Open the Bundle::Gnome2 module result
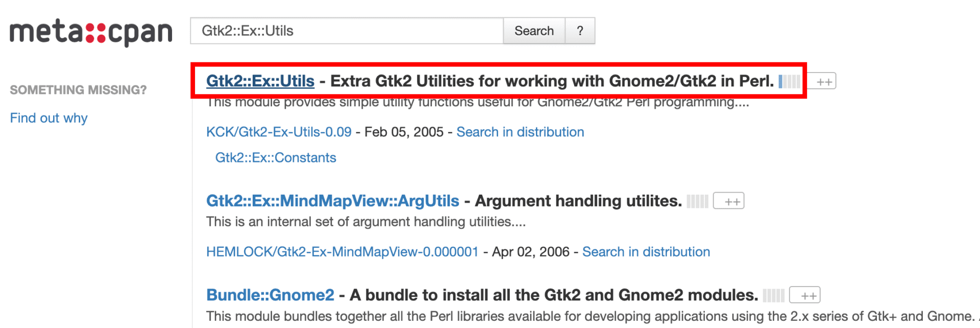 (x=270, y=295)
